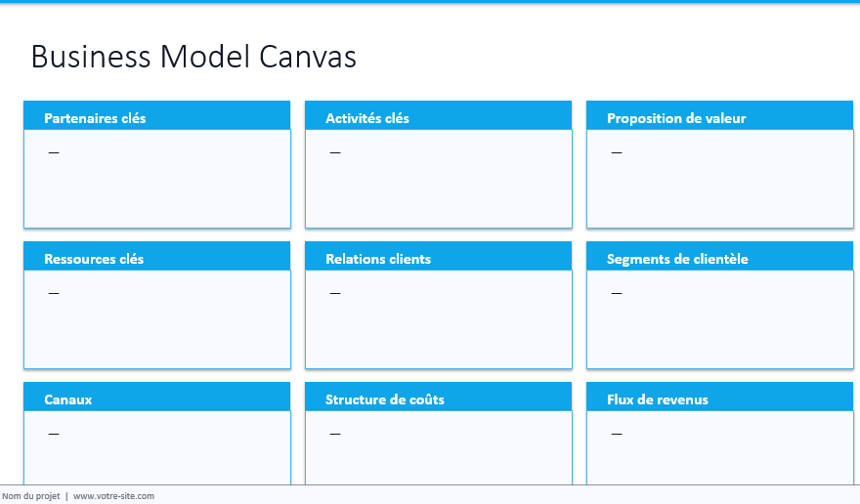This screenshot has height=504, width=860.
Task: Open the www.votre-site.com footer link
Action: point(113,496)
